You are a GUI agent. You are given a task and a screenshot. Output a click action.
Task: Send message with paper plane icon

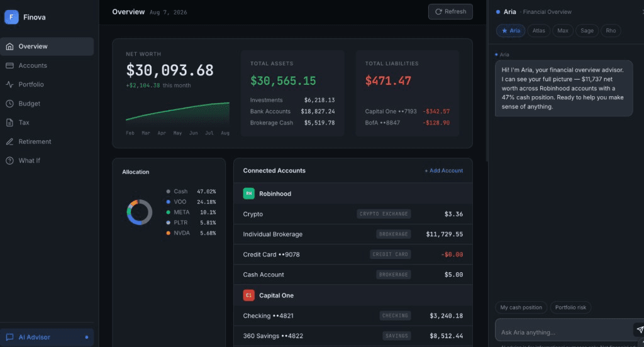pyautogui.click(x=640, y=329)
